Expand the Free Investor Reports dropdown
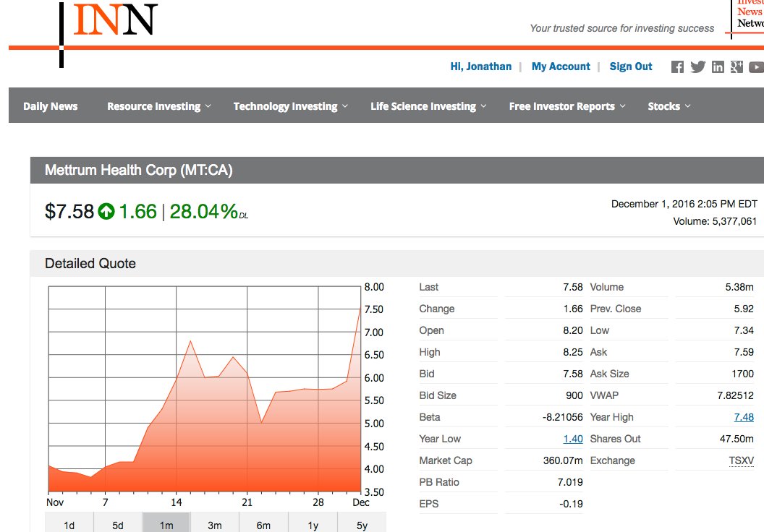The height and width of the screenshot is (532, 764). (x=568, y=106)
